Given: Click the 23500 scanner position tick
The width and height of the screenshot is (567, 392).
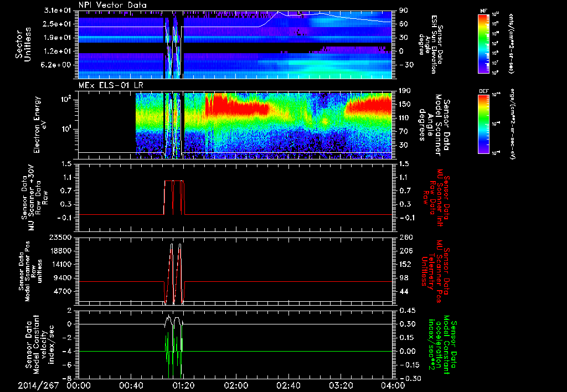Looking at the screenshot, I should pos(60,237).
